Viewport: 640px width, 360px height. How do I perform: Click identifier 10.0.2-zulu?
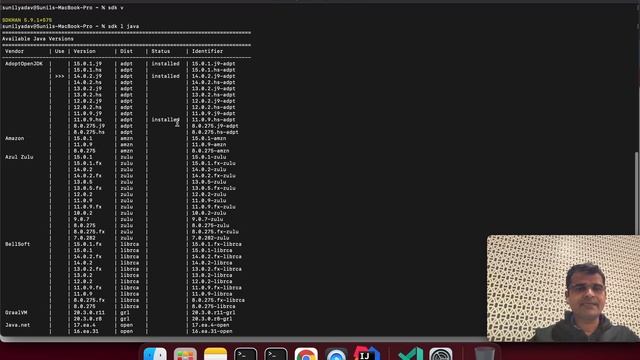[x=209, y=213]
